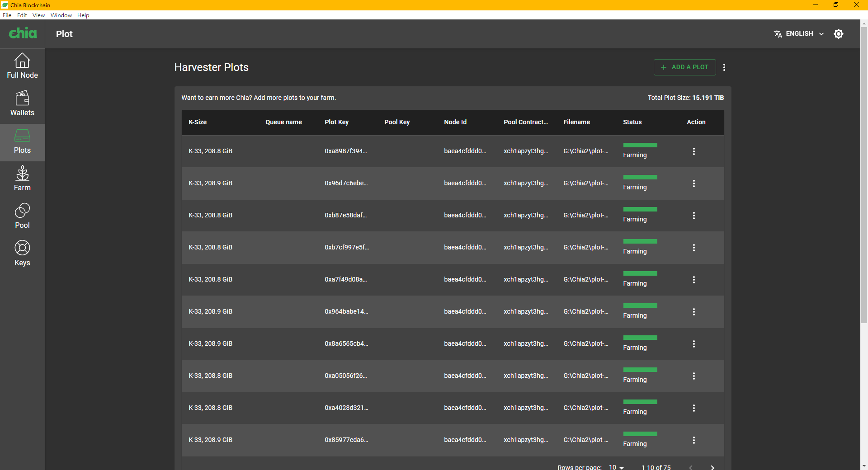Open action menu for plot 0xa4028d321
The image size is (868, 470).
(694, 408)
